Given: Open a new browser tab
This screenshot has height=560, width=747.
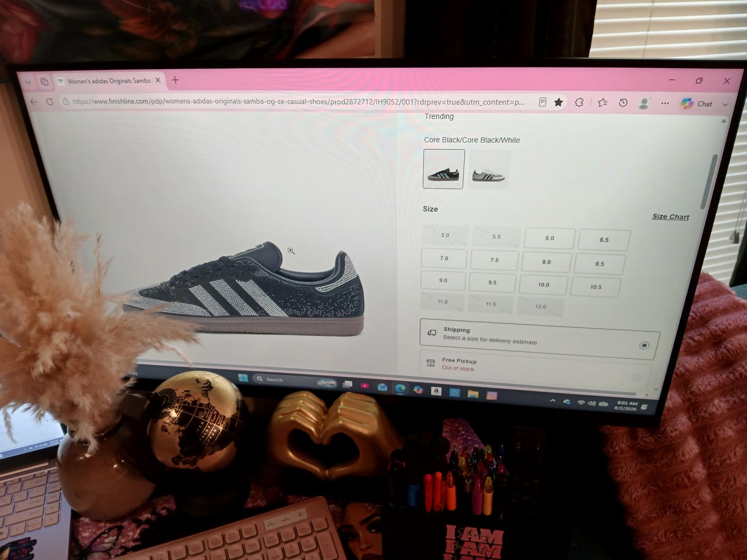Looking at the screenshot, I should (x=175, y=80).
